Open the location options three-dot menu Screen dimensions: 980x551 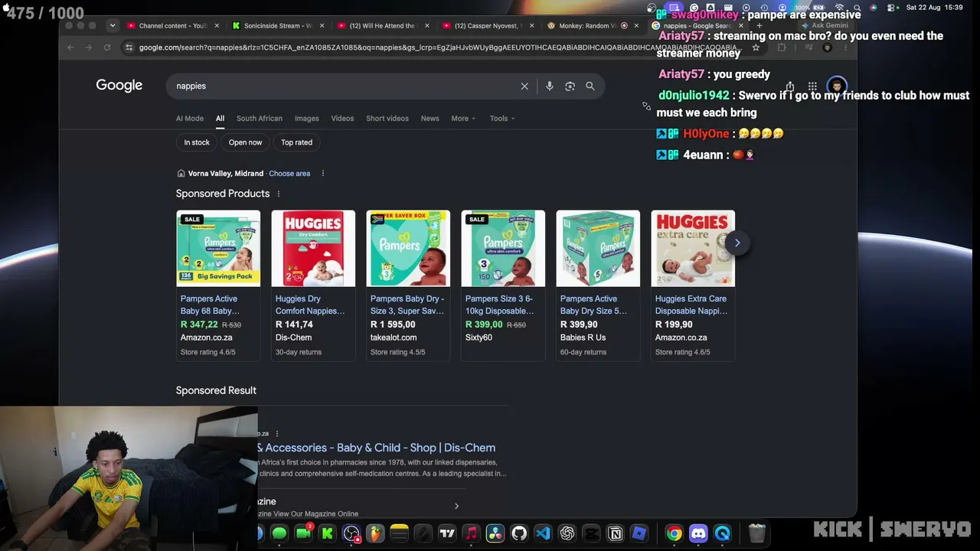pos(322,174)
